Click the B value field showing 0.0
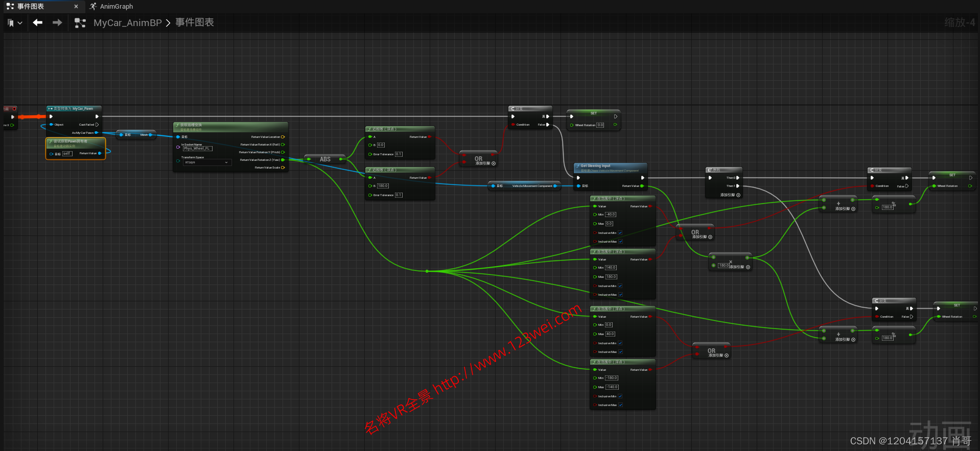Viewport: 980px width, 451px height. tap(381, 145)
